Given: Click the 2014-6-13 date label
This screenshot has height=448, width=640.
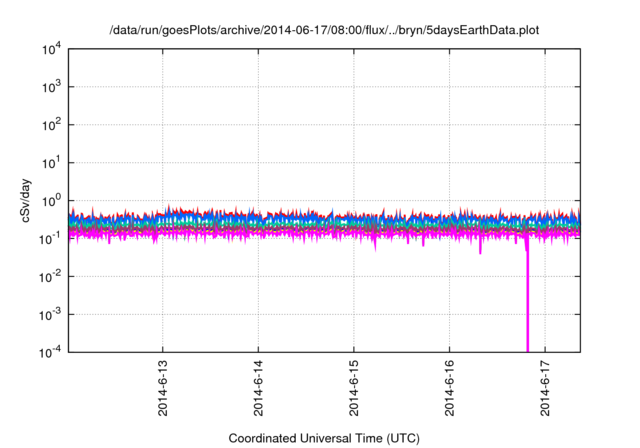Looking at the screenshot, I should 163,388.
